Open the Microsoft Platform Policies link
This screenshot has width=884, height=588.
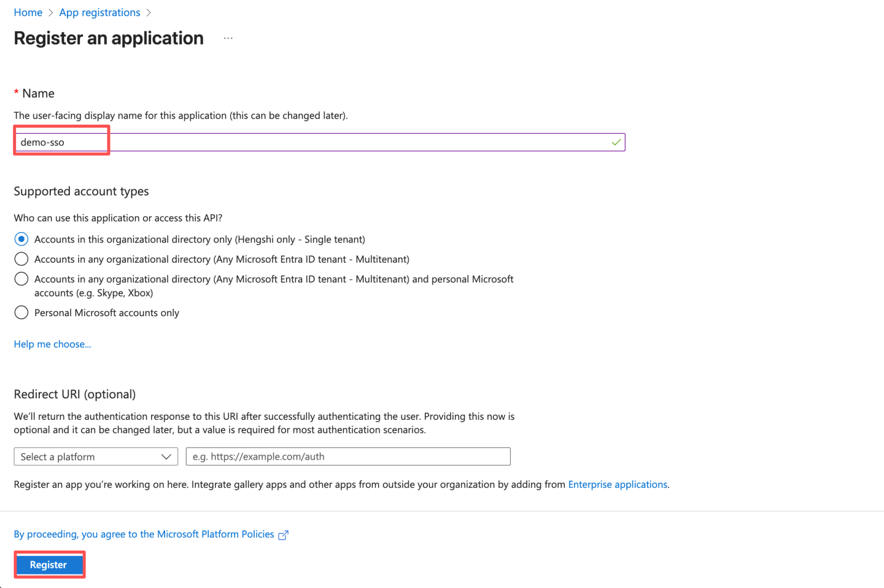(x=144, y=534)
